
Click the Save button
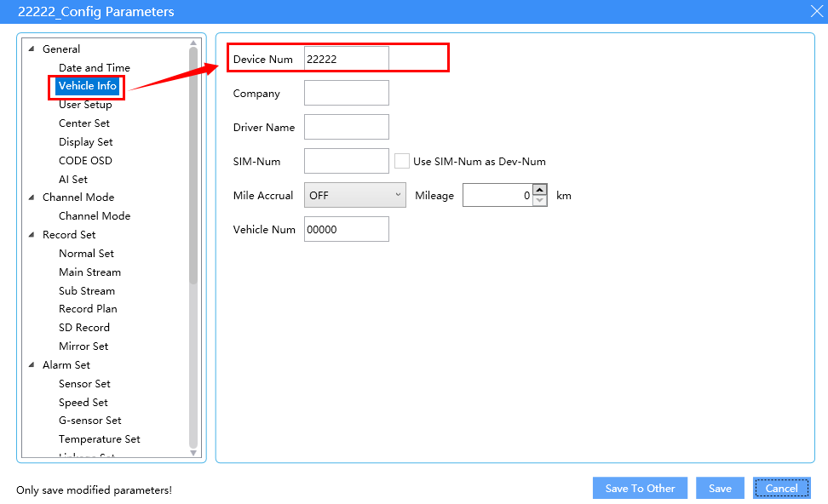pyautogui.click(x=721, y=488)
